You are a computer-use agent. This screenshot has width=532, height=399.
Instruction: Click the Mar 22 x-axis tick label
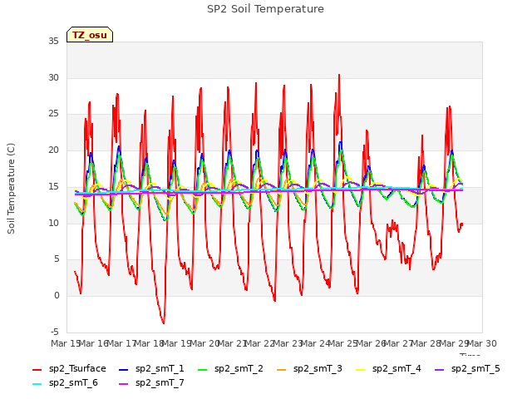pyautogui.click(x=260, y=343)
